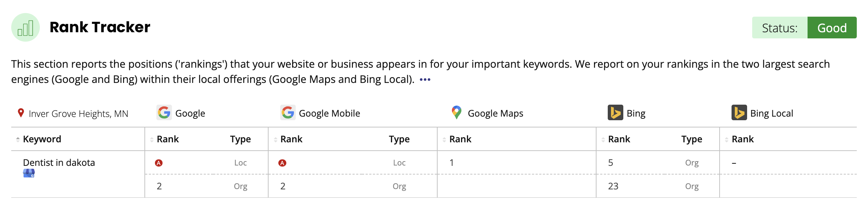
Task: Click the Google Mobile logo icon
Action: pos(288,113)
